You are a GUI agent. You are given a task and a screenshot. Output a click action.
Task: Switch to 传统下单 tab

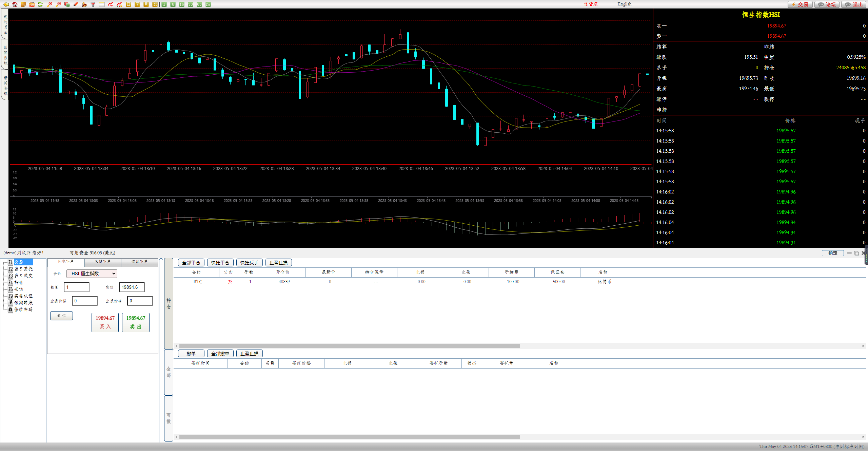140,262
